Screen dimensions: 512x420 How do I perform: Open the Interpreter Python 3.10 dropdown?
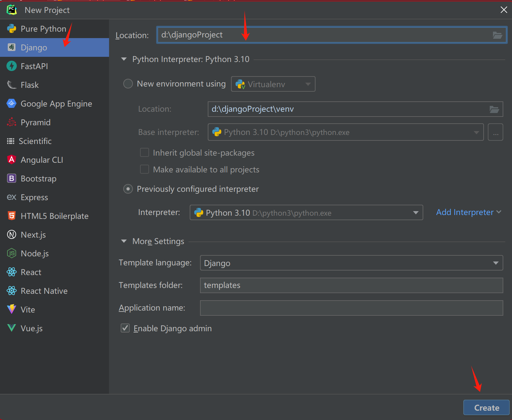pos(306,213)
